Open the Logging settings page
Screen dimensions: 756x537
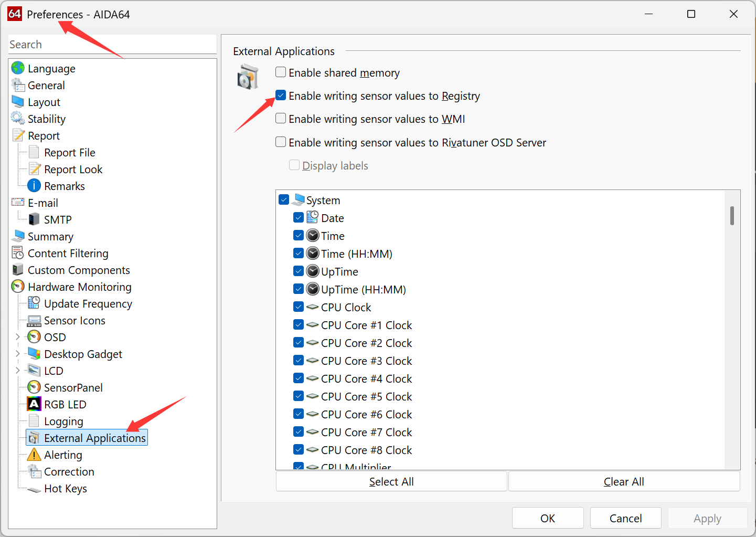[63, 422]
